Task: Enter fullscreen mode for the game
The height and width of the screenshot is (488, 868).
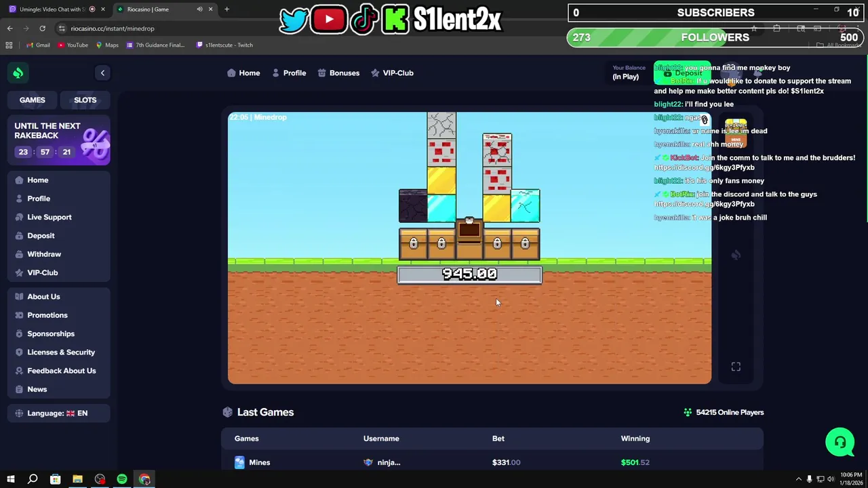Action: (x=736, y=367)
